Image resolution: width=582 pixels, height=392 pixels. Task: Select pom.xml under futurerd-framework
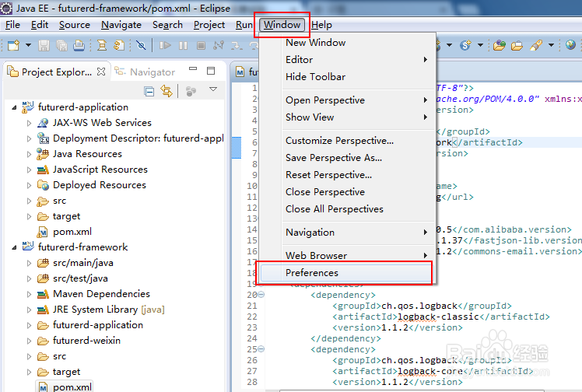[x=72, y=387]
